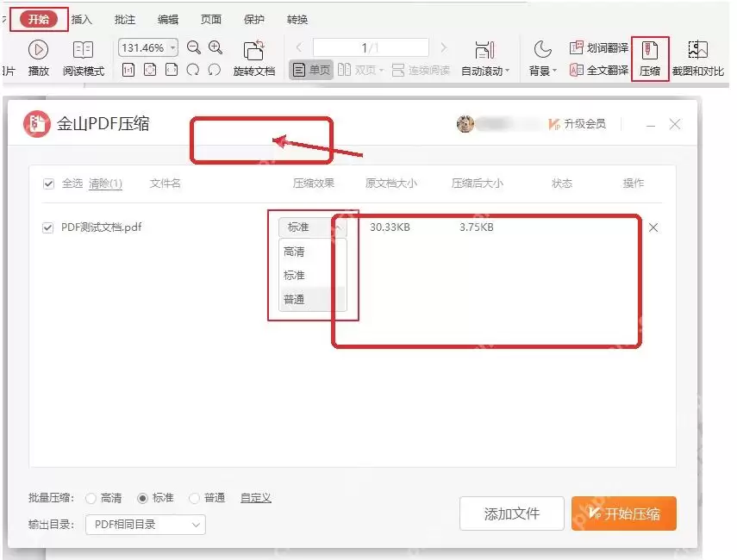
Task: Uncheck the PDF测试文档.pdf file checkbox
Action: [48, 227]
